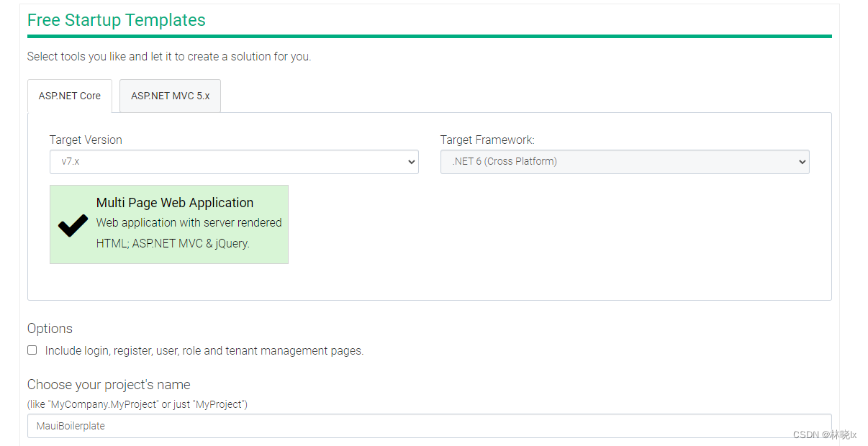Switch to the ASP.NET Core tab

70,96
